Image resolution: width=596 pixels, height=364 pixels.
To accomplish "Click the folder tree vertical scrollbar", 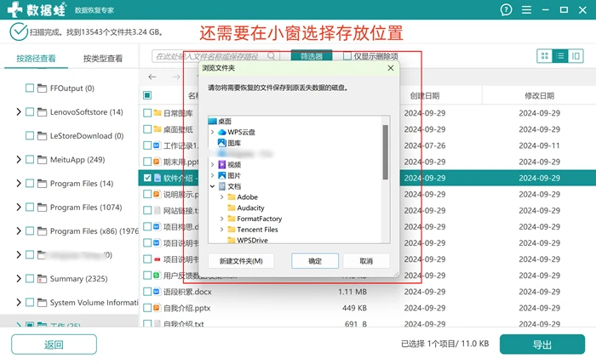I will [386, 152].
